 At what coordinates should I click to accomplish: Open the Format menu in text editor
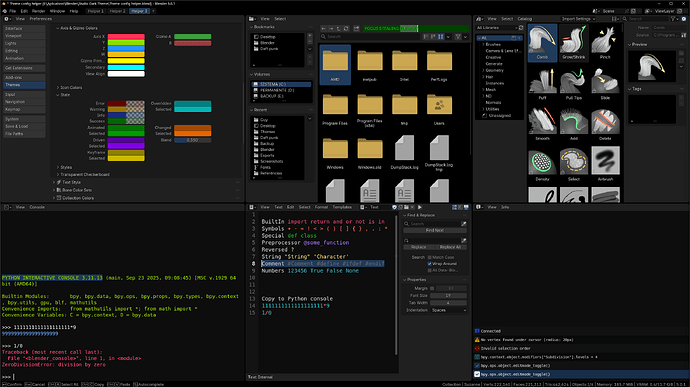point(321,207)
